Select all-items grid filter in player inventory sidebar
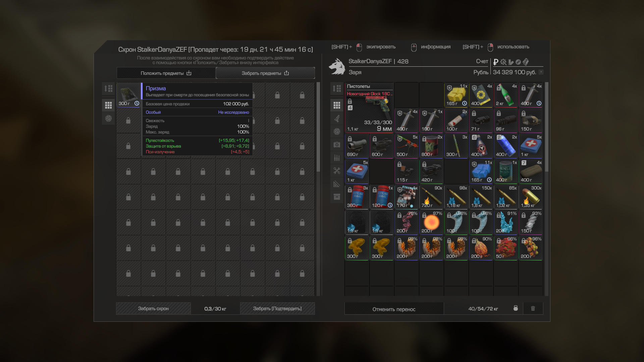Screen dimensions: 644x362 tap(337, 105)
